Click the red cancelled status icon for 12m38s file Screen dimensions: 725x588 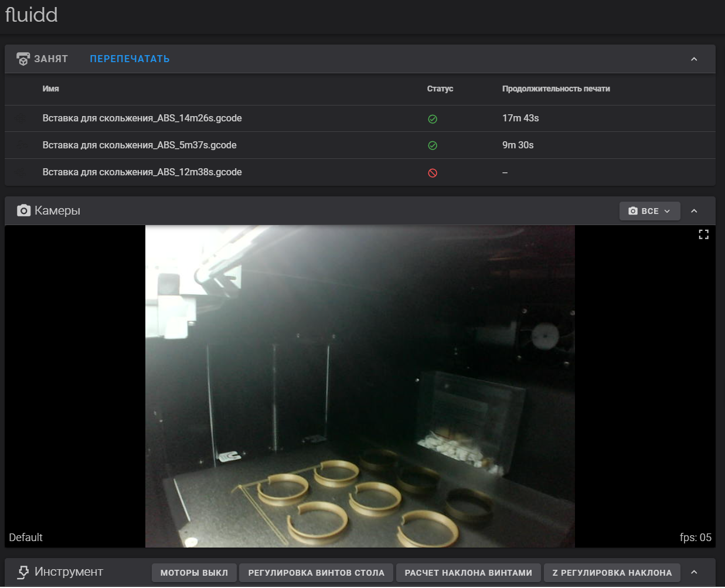pos(433,173)
